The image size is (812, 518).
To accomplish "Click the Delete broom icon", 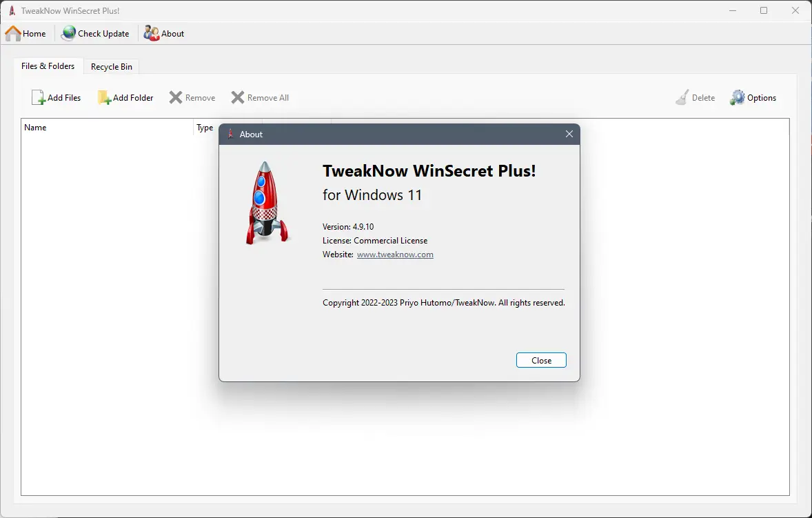I will click(x=682, y=97).
